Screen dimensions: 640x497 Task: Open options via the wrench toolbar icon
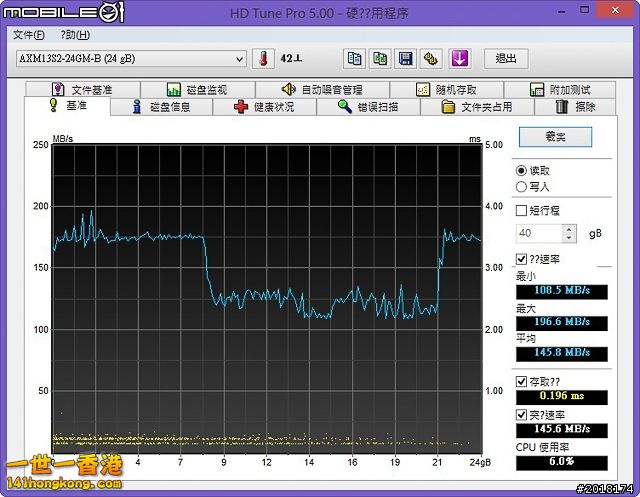click(431, 58)
